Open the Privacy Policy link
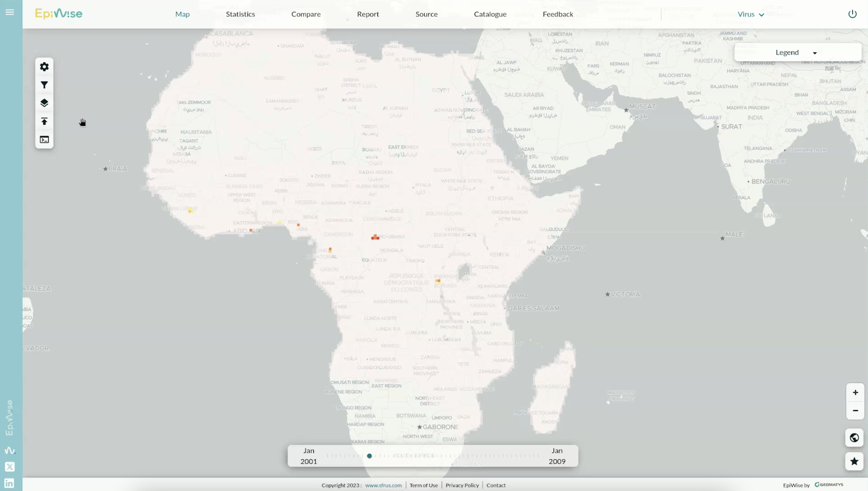 (462, 485)
